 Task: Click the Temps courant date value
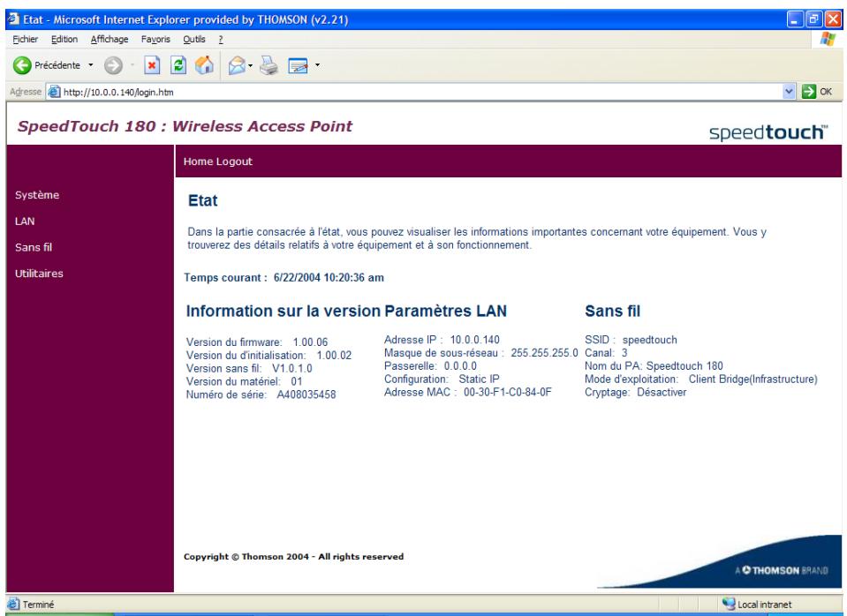click(329, 278)
